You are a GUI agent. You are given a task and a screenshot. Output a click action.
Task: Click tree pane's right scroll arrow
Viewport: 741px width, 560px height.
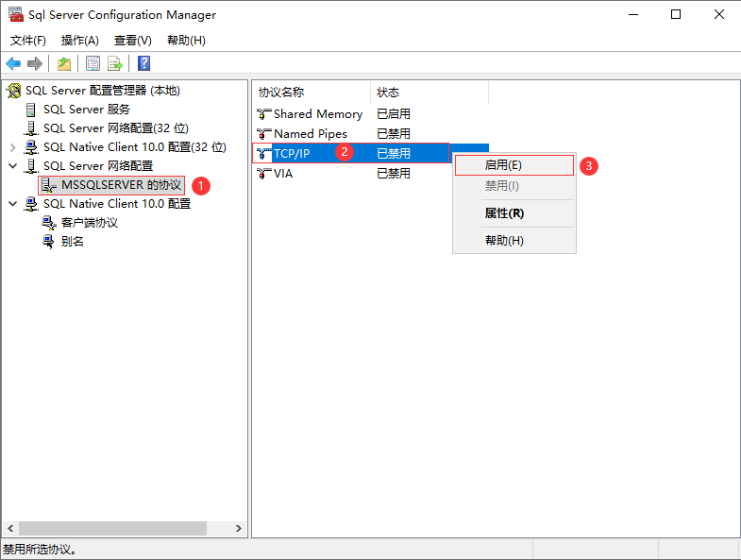(239, 528)
